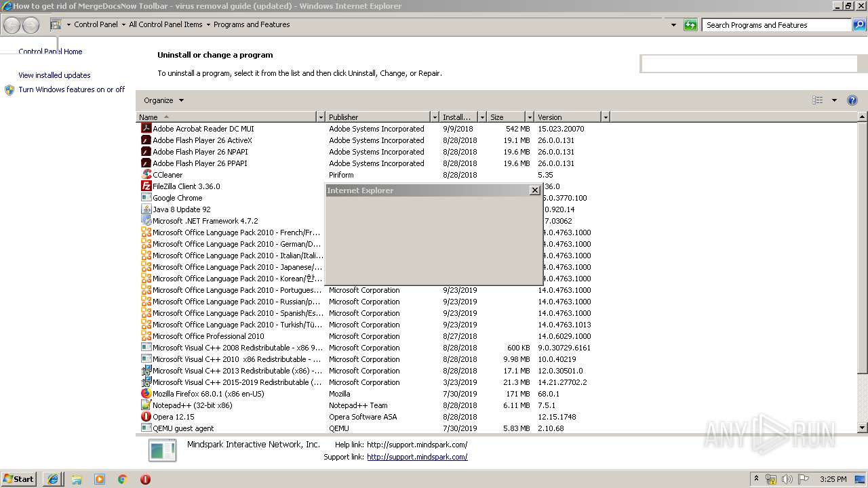Select the Adobe Flash Player 26 ActiveX icon
The image size is (868, 488).
tap(146, 140)
